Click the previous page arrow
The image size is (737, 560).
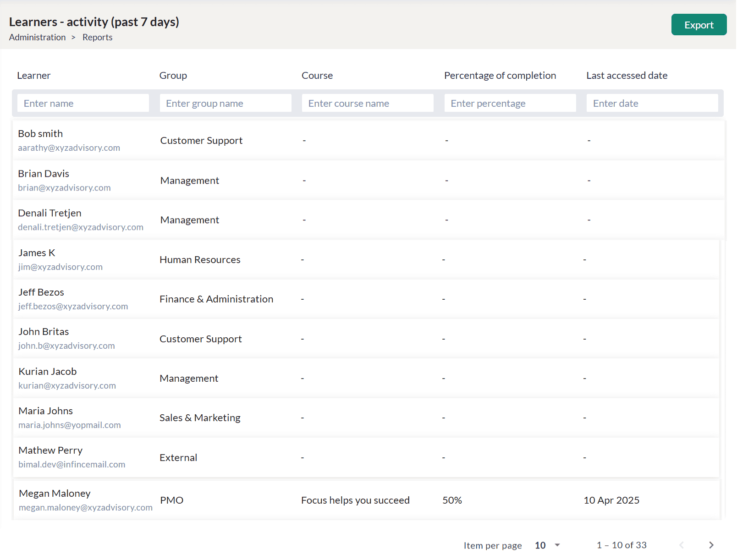681,545
